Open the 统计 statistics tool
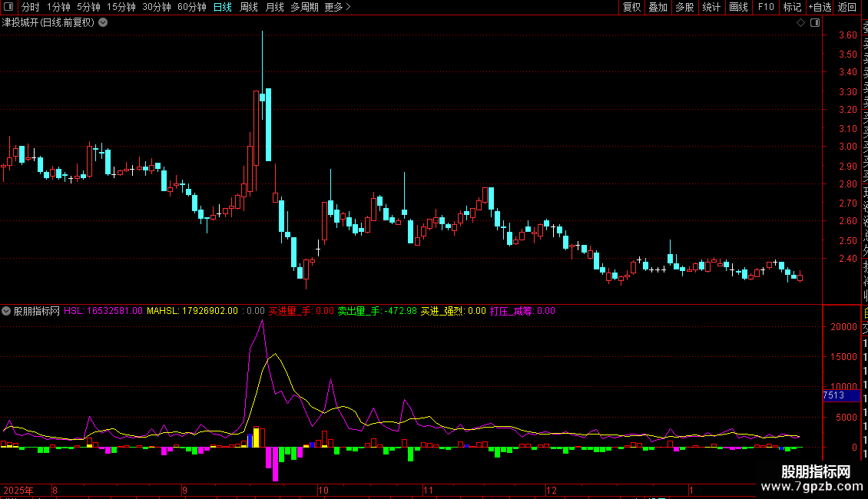 click(711, 7)
